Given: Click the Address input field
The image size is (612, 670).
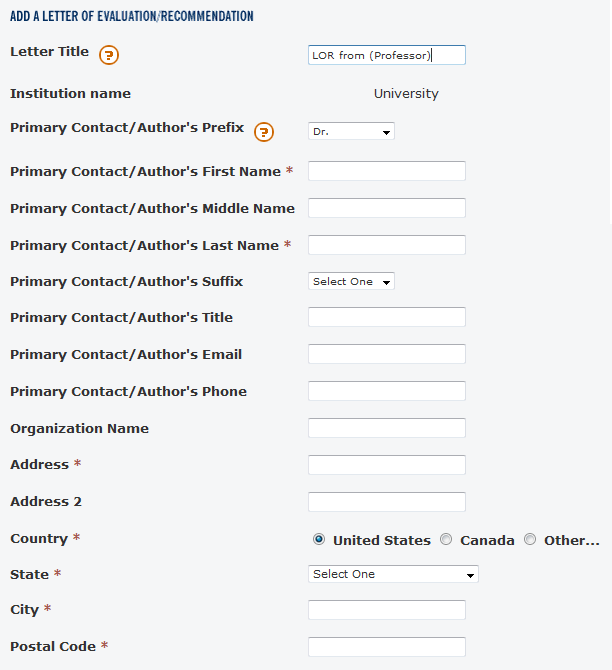Looking at the screenshot, I should click(387, 465).
